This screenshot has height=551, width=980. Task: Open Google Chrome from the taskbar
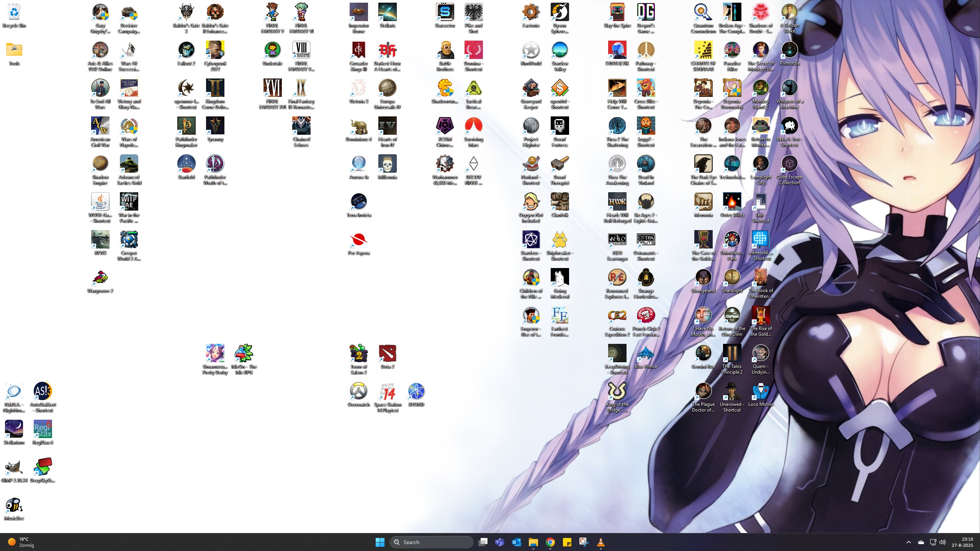click(550, 542)
